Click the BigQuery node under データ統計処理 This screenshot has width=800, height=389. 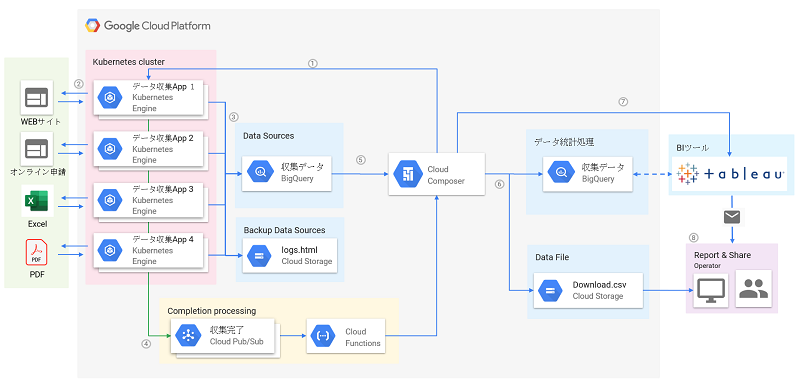click(587, 174)
